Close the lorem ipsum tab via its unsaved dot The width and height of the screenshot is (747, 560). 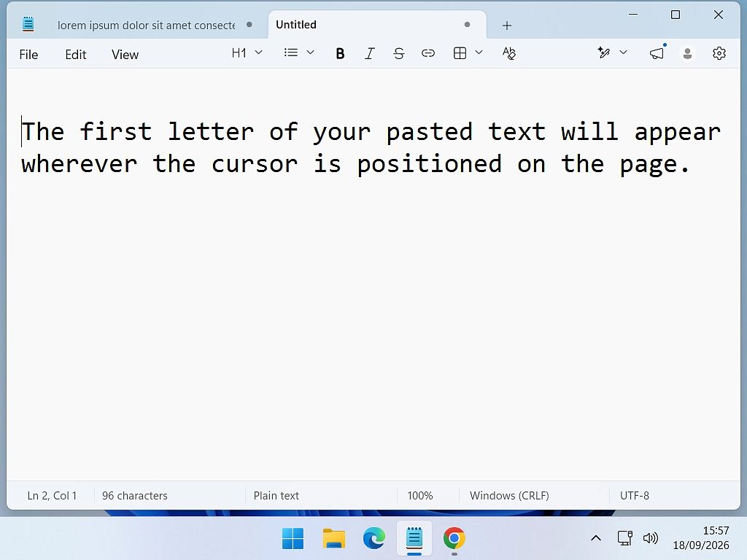click(249, 24)
